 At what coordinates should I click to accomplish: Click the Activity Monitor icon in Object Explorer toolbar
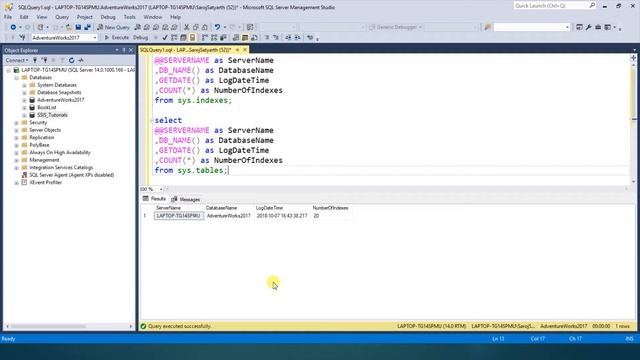click(x=81, y=60)
